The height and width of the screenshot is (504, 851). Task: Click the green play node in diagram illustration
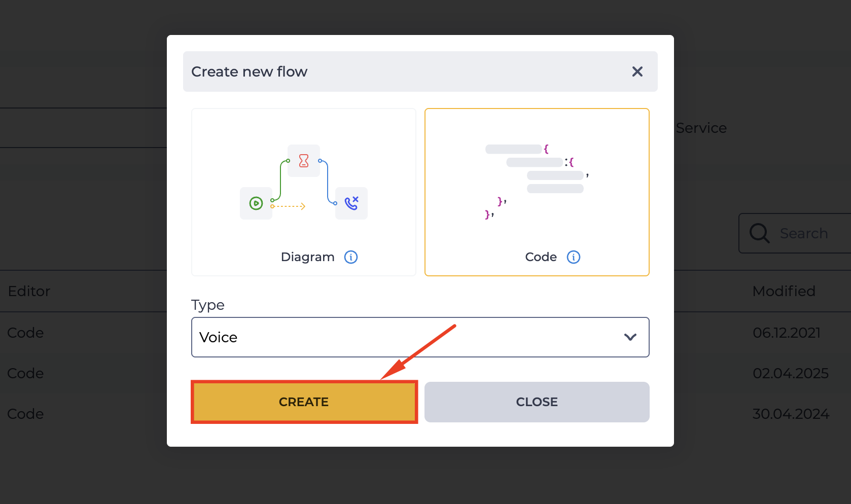pos(256,203)
